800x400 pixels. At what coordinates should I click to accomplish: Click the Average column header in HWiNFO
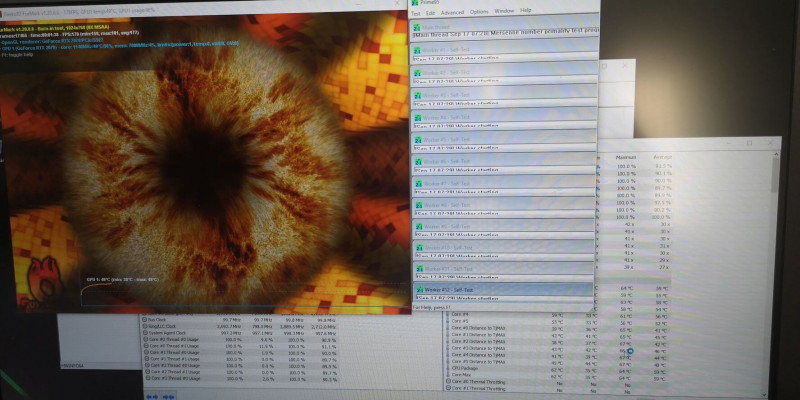click(662, 158)
